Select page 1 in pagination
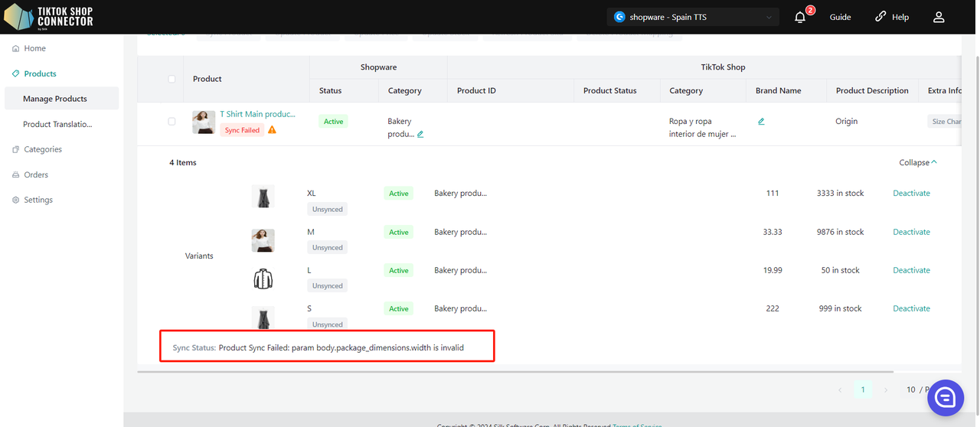The height and width of the screenshot is (427, 980). [863, 390]
